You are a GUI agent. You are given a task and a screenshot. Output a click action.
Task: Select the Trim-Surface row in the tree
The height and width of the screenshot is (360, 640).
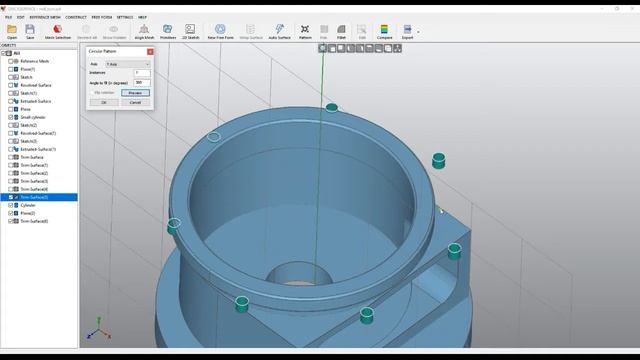(x=39, y=157)
